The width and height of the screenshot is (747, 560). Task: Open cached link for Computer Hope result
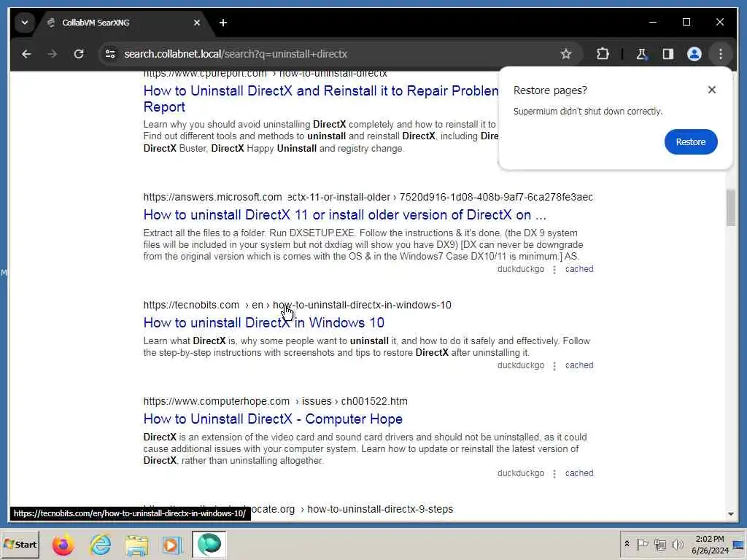579,473
